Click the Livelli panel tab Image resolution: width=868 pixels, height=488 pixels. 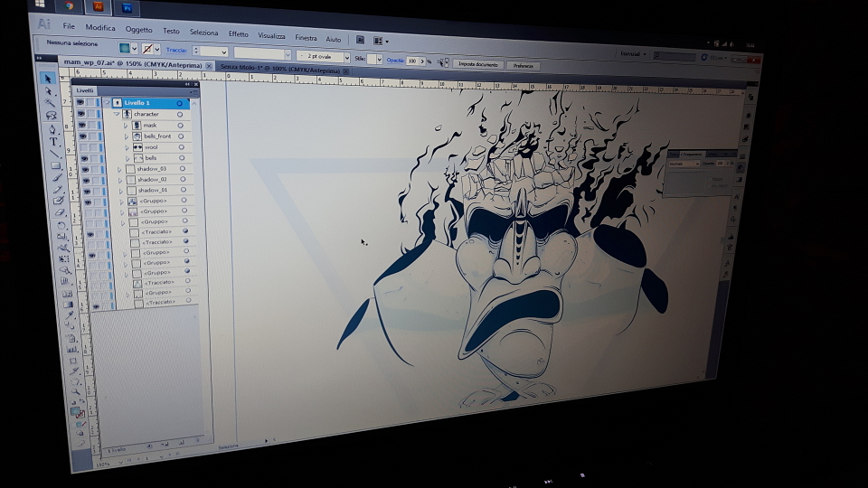pos(85,90)
